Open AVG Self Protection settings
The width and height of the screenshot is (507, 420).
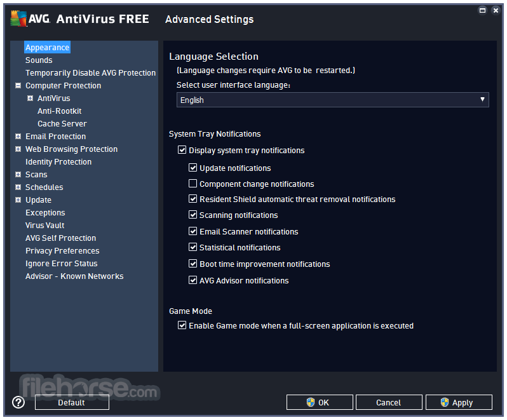coord(61,238)
